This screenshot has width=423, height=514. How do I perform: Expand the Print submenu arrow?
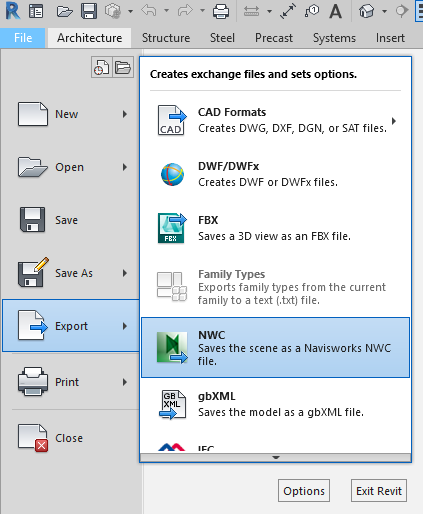pos(125,382)
